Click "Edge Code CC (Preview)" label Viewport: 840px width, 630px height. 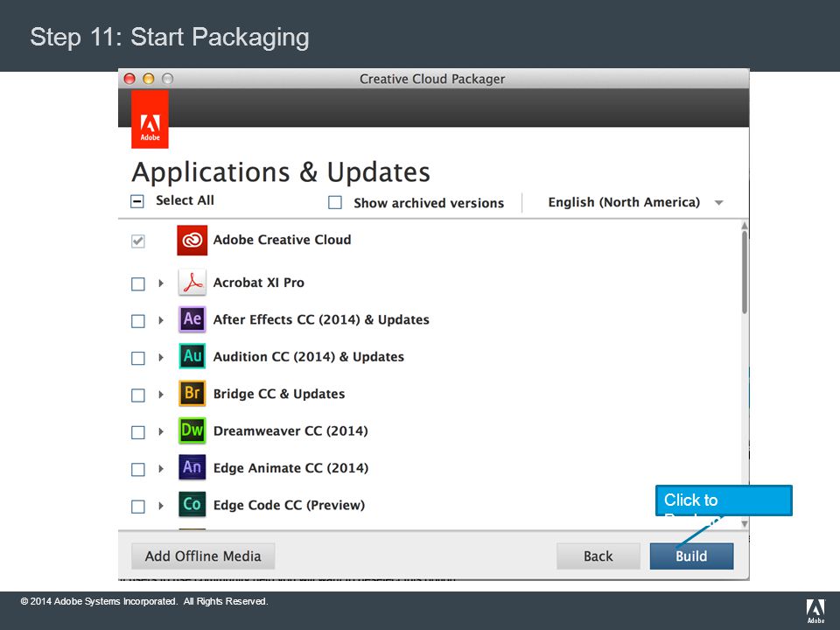click(x=289, y=505)
